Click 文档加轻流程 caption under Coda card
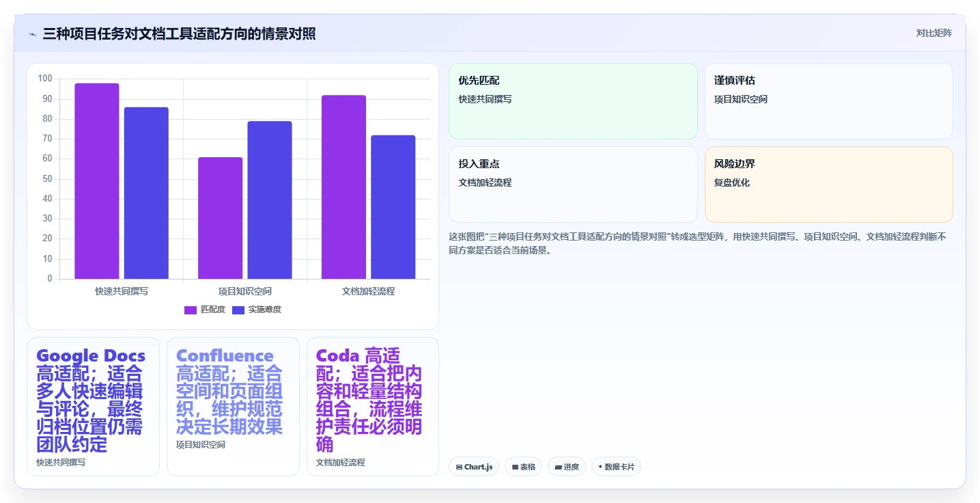The image size is (980, 503). (341, 463)
